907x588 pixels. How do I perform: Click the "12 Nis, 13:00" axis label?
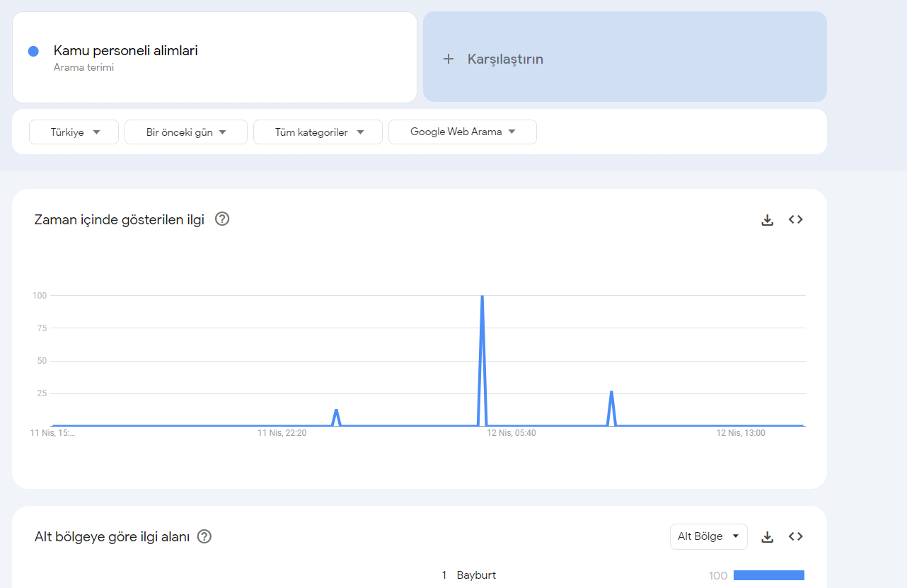coord(741,433)
